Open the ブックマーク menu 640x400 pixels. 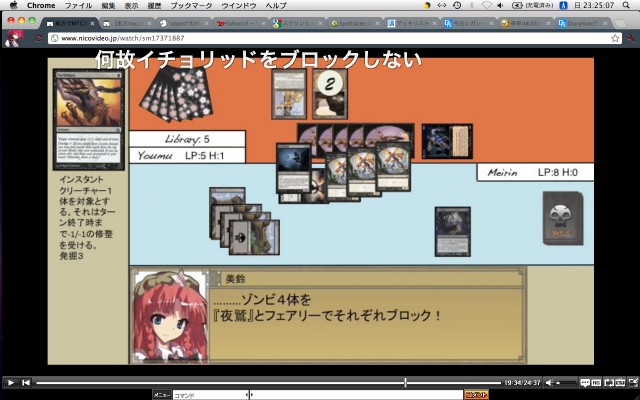[x=191, y=5]
